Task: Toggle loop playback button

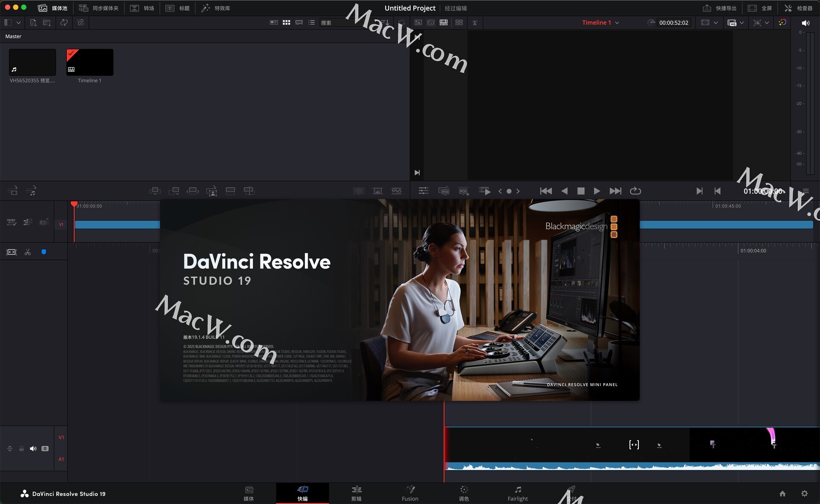Action: coord(635,191)
